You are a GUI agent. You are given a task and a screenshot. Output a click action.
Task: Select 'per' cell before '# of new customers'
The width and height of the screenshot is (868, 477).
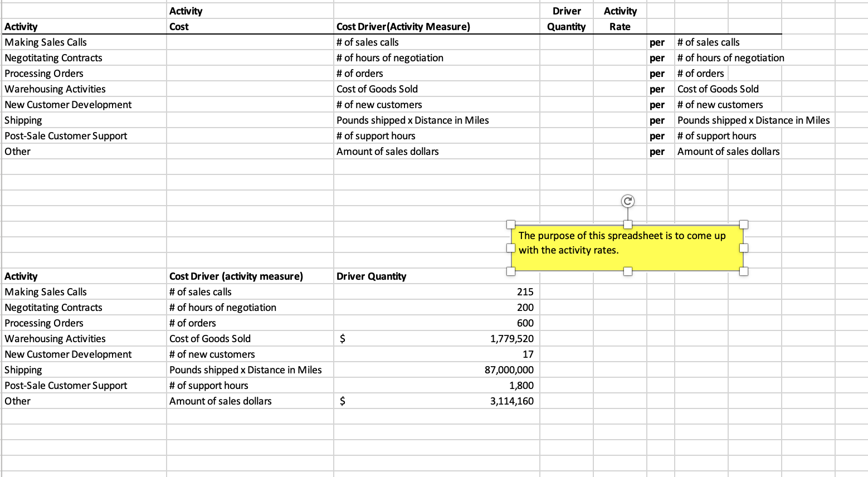click(661, 104)
